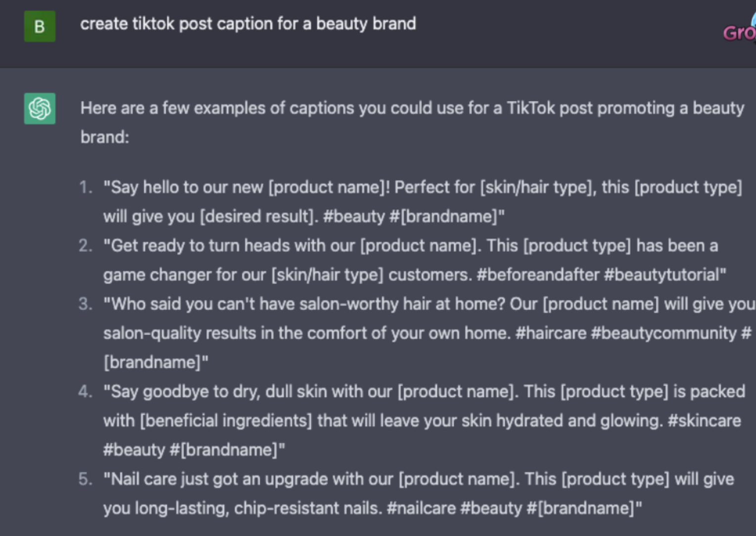The height and width of the screenshot is (536, 756).
Task: Click the user prompt about tiktok post caption
Action: (248, 24)
